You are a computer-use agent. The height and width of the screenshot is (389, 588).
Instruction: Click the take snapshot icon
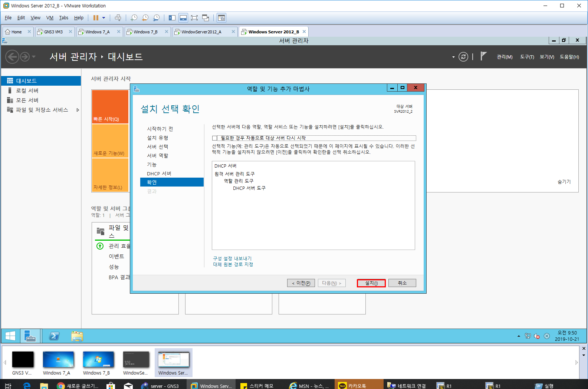tap(134, 18)
